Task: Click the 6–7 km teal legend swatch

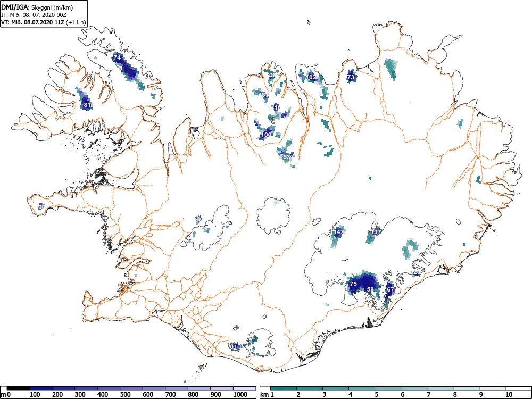Action: pyautogui.click(x=414, y=388)
